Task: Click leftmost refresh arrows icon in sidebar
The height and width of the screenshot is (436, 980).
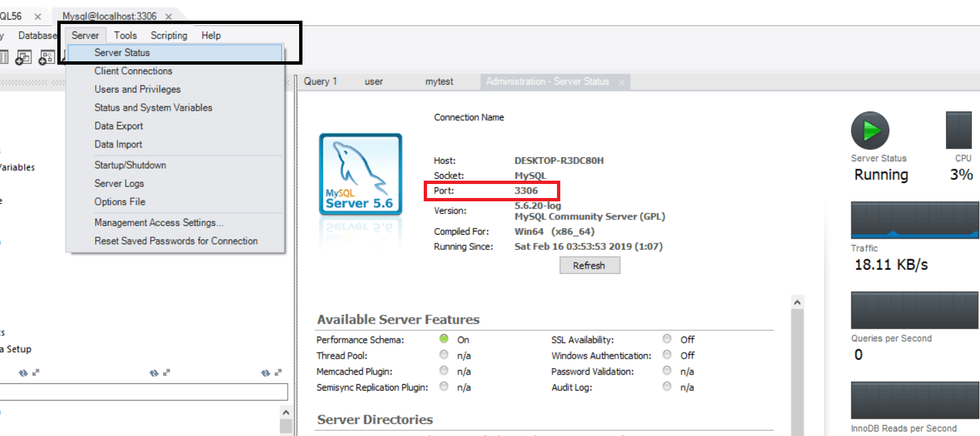Action: click(23, 373)
